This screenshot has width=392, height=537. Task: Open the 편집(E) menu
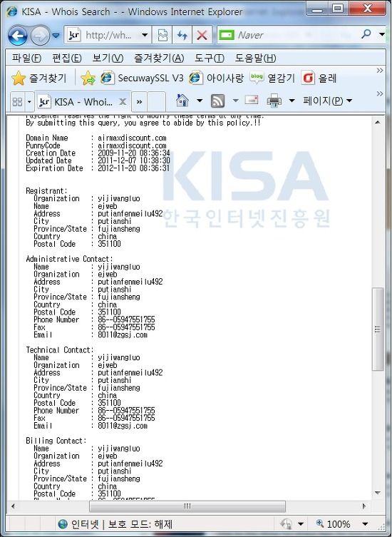click(67, 58)
